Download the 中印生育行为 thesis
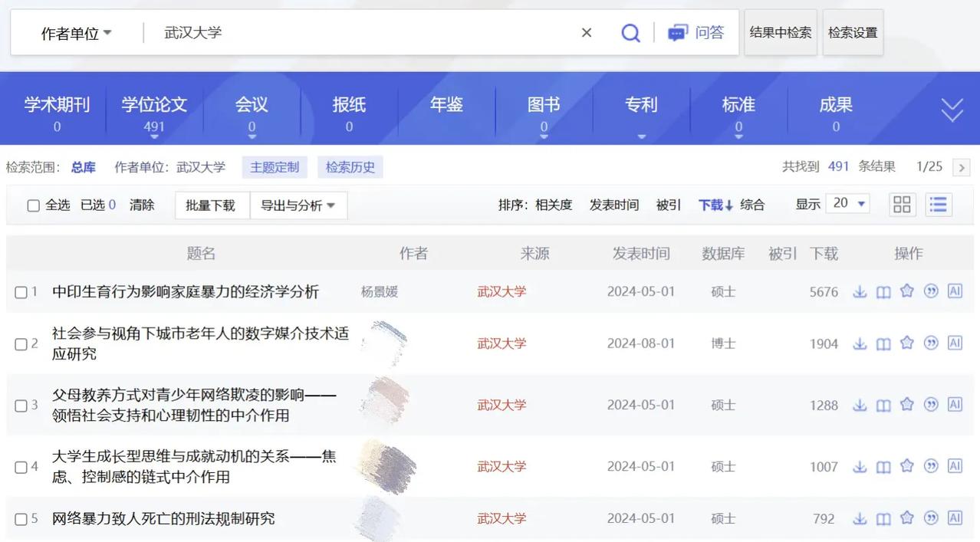 (860, 291)
